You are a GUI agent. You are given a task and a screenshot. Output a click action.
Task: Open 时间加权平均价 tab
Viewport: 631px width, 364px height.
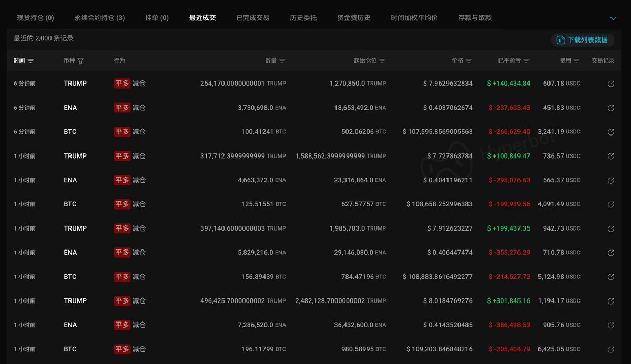coord(414,18)
